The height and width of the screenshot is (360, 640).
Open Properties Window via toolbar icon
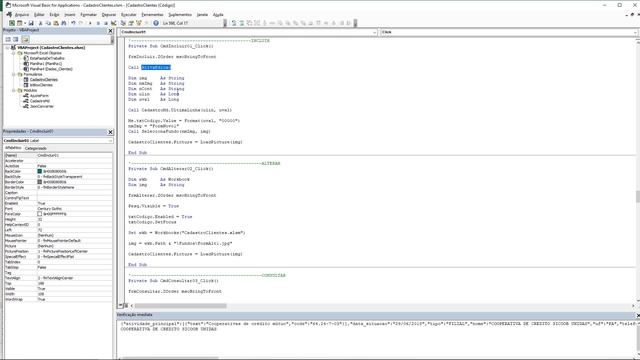[x=131, y=23]
